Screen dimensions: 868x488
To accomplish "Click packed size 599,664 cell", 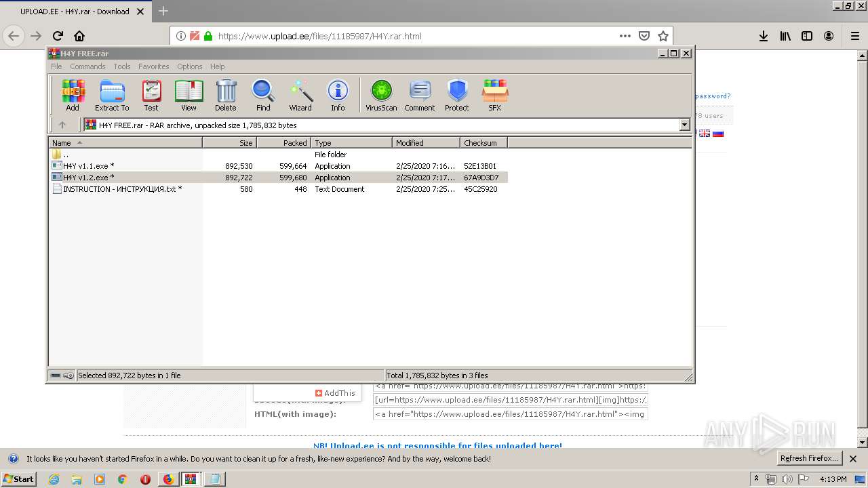I will [x=293, y=166].
